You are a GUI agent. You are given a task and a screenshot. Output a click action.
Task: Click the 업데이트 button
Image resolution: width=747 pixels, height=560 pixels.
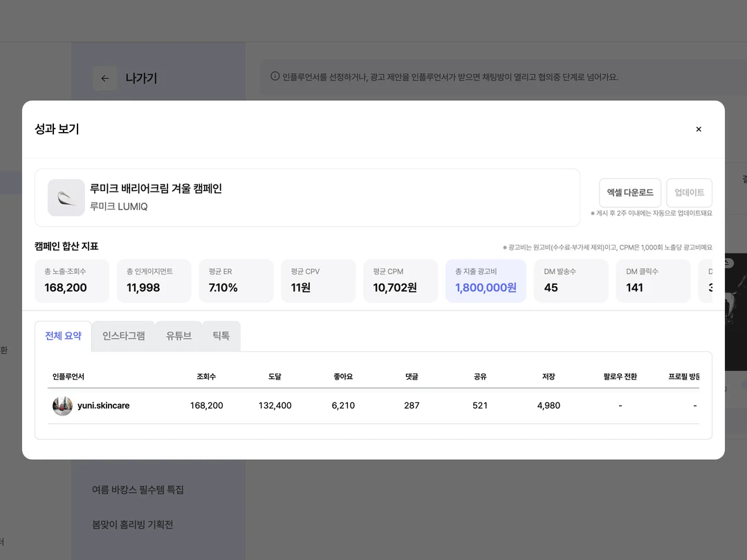point(689,192)
